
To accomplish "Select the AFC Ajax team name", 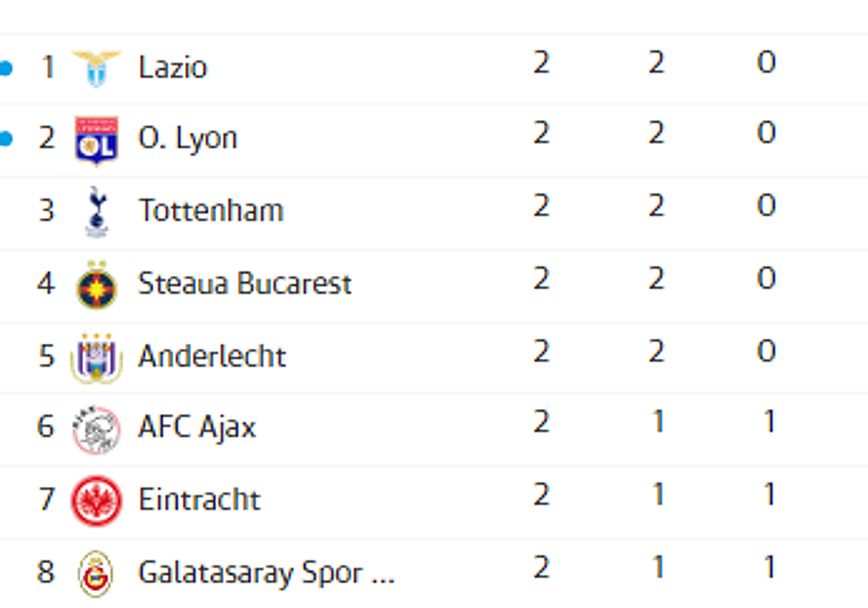I will pos(197,428).
